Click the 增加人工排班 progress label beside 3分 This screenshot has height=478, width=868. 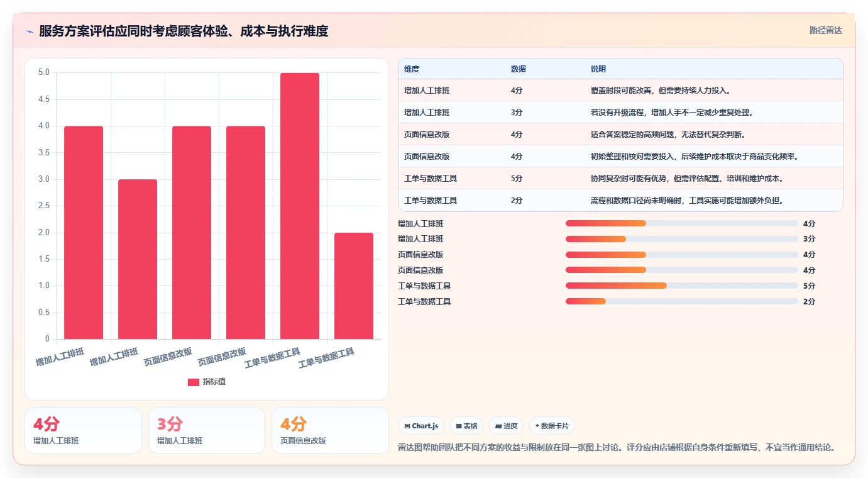(420, 239)
